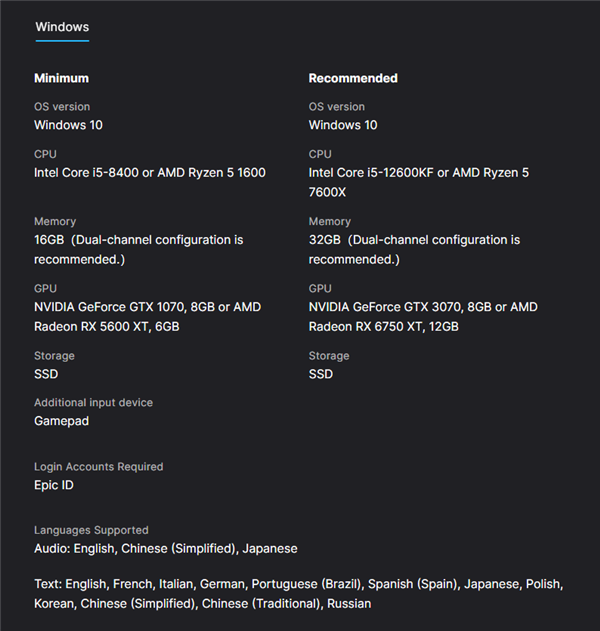Click the Recommended heading
The height and width of the screenshot is (631, 600).
point(353,78)
